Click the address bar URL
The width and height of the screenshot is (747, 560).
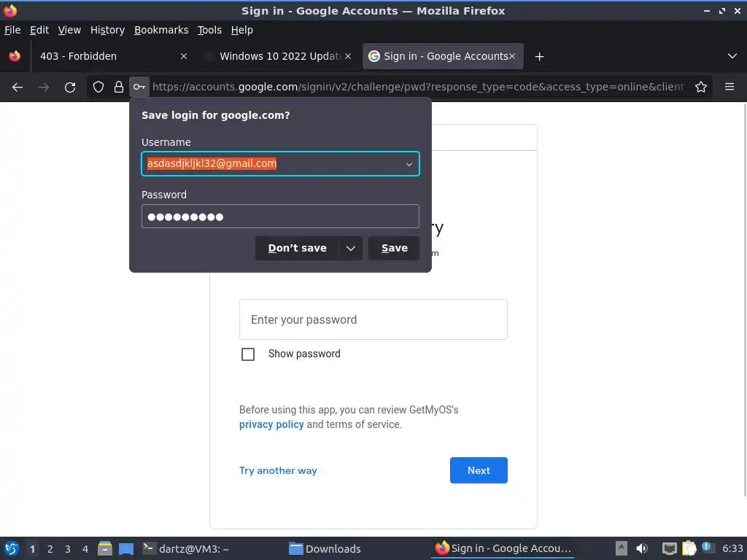tap(418, 87)
